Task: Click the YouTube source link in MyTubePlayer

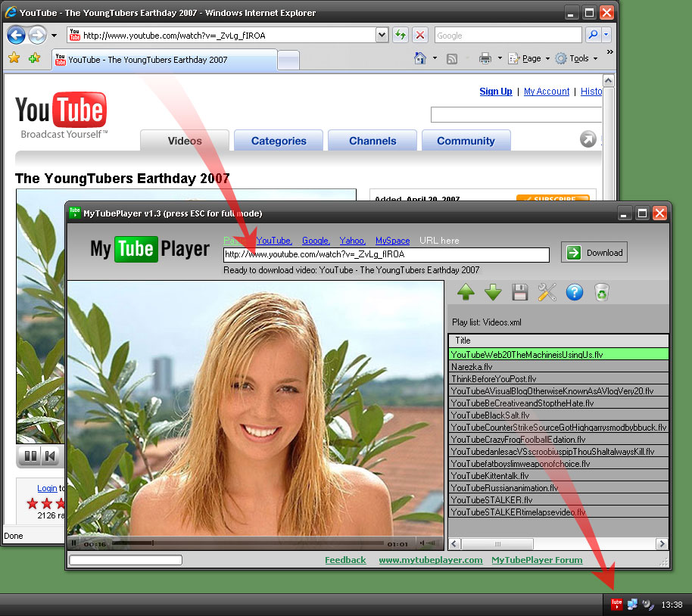Action: click(x=273, y=241)
